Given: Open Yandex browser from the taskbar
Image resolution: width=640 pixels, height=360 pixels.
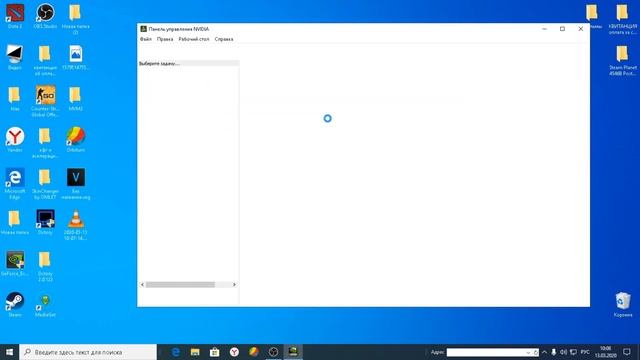Looking at the screenshot, I should point(234,352).
